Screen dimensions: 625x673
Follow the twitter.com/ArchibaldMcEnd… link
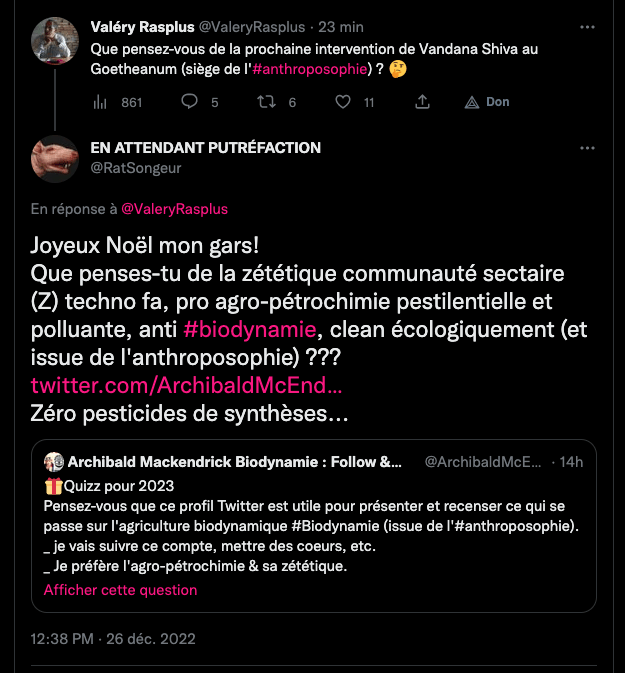(x=187, y=386)
